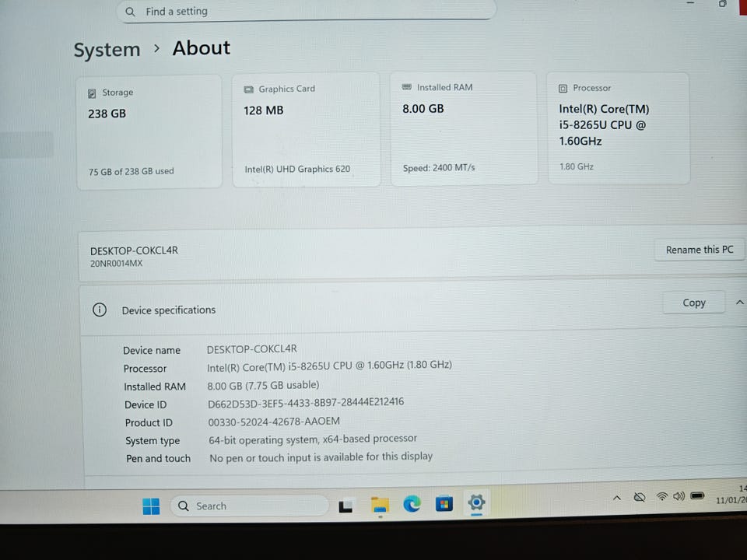Select Device name value DESKTOP-COKCL4R in specifications
The image size is (747, 560).
tap(251, 349)
